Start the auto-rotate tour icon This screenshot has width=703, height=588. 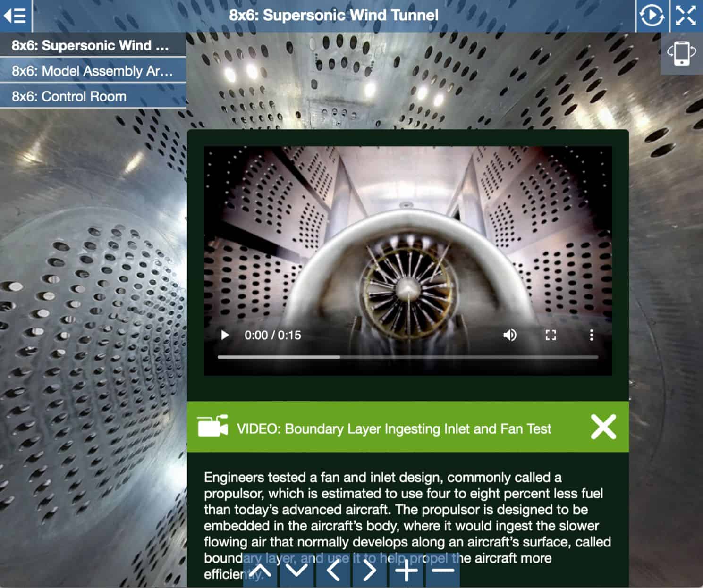click(x=652, y=16)
